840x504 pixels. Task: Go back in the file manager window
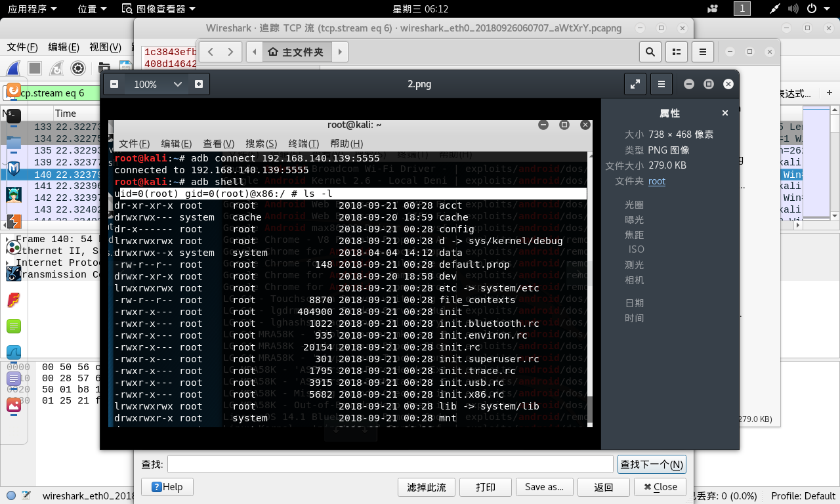(211, 52)
